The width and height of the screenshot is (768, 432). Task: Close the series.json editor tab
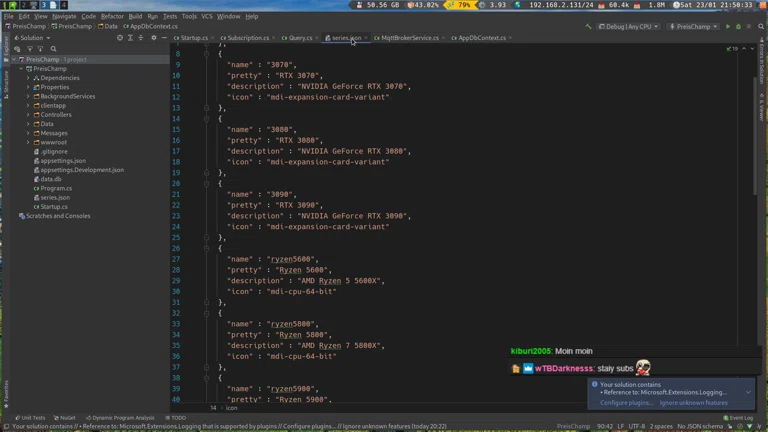point(366,38)
